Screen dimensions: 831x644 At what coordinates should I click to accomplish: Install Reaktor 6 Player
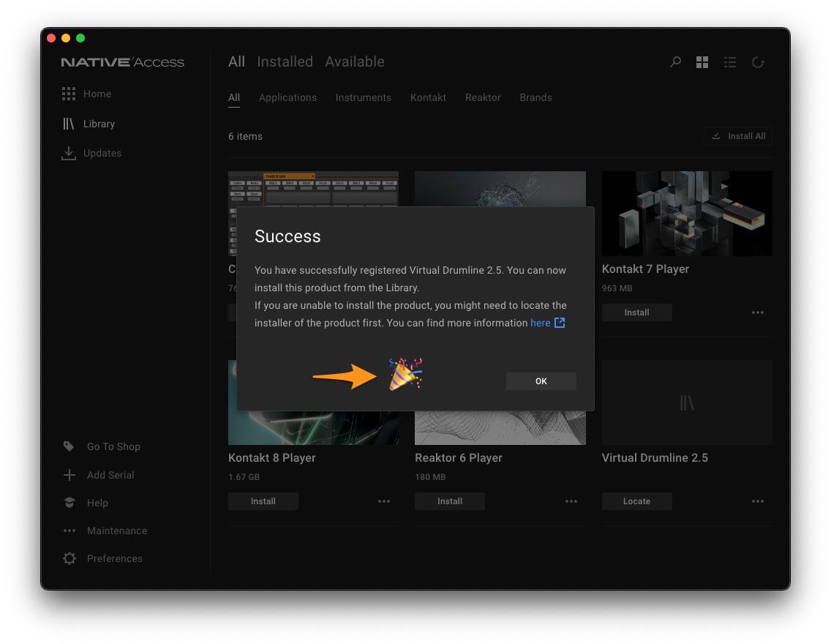coord(449,501)
